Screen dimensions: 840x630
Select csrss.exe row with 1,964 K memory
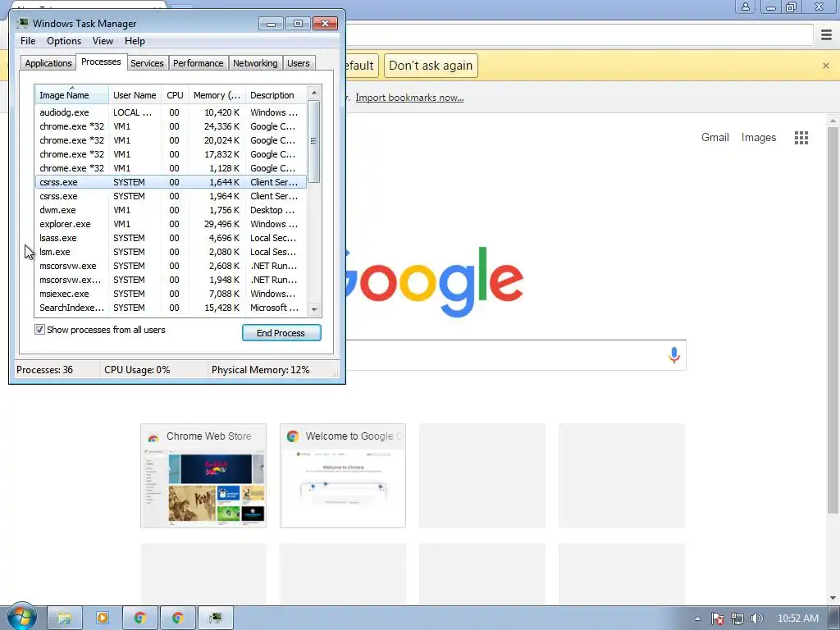(x=171, y=196)
